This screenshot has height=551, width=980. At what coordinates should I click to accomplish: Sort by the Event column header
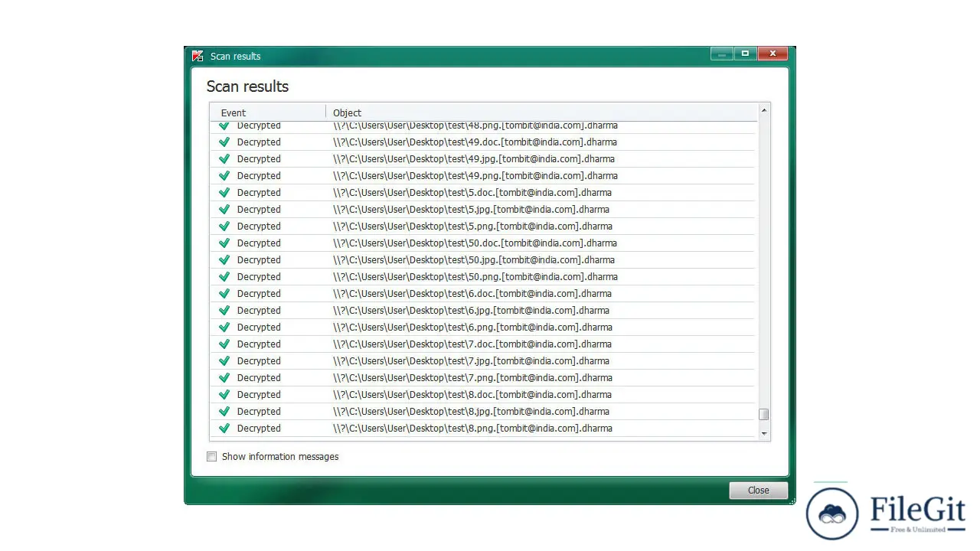[x=268, y=112]
